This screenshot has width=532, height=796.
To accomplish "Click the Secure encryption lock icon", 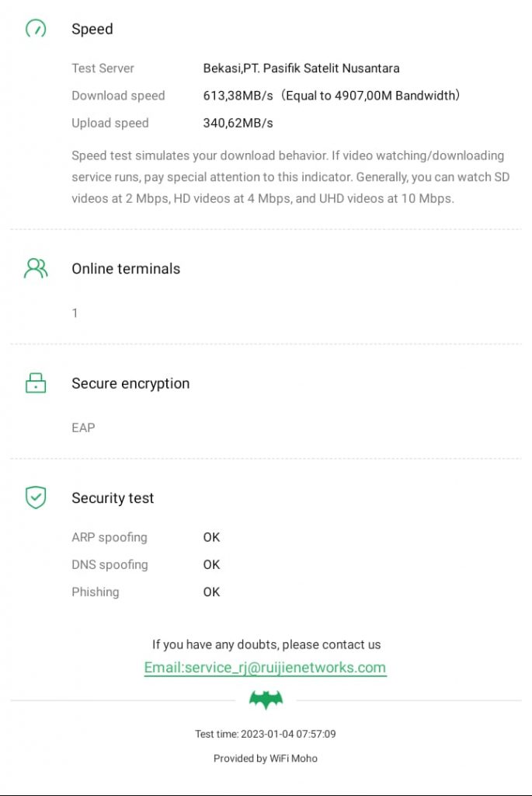I will [x=36, y=383].
